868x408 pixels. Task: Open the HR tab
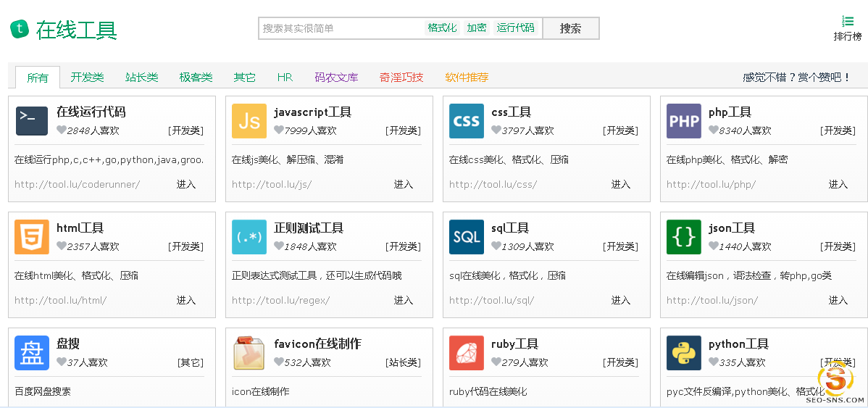click(x=285, y=78)
